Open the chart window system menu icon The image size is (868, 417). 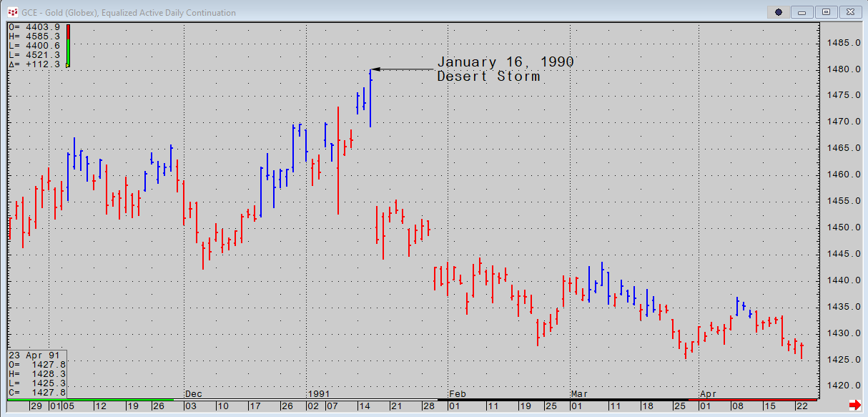[12, 12]
